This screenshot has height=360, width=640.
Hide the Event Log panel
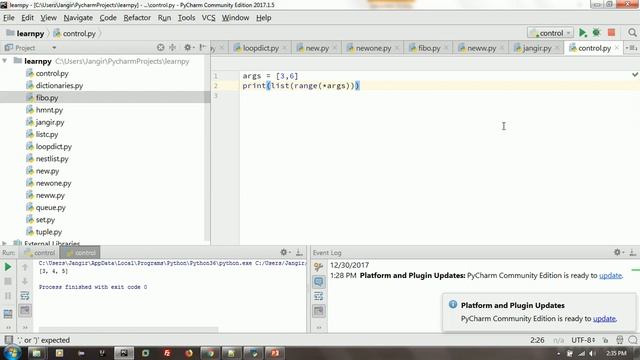633,253
